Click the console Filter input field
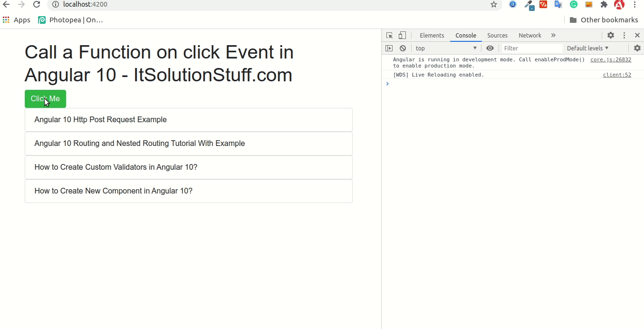The width and height of the screenshot is (644, 329). (532, 48)
